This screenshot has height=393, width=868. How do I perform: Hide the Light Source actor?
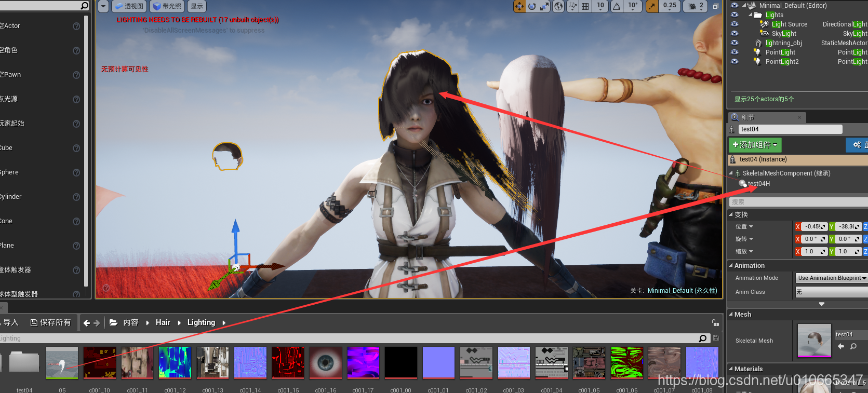735,24
